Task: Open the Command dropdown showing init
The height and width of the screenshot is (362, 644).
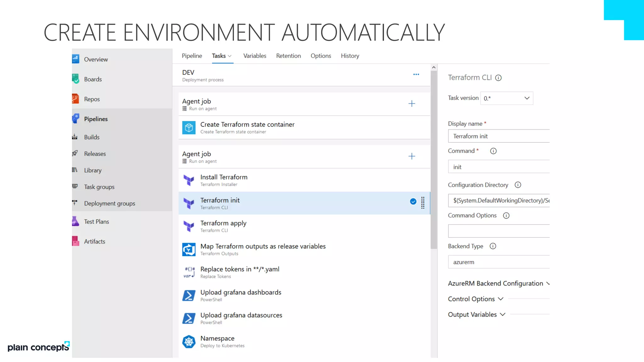Action: click(x=499, y=167)
